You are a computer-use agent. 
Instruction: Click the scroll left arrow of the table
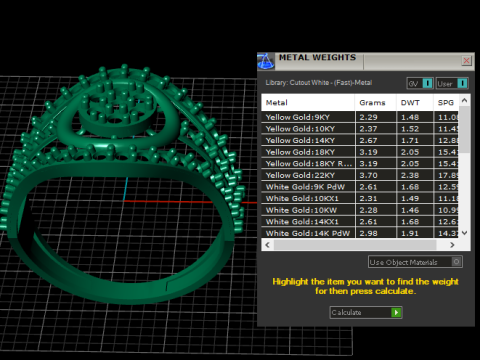coord(267,245)
